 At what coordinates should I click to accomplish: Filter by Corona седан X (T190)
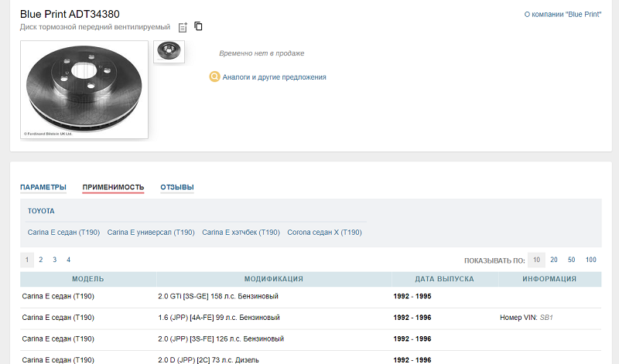point(324,232)
